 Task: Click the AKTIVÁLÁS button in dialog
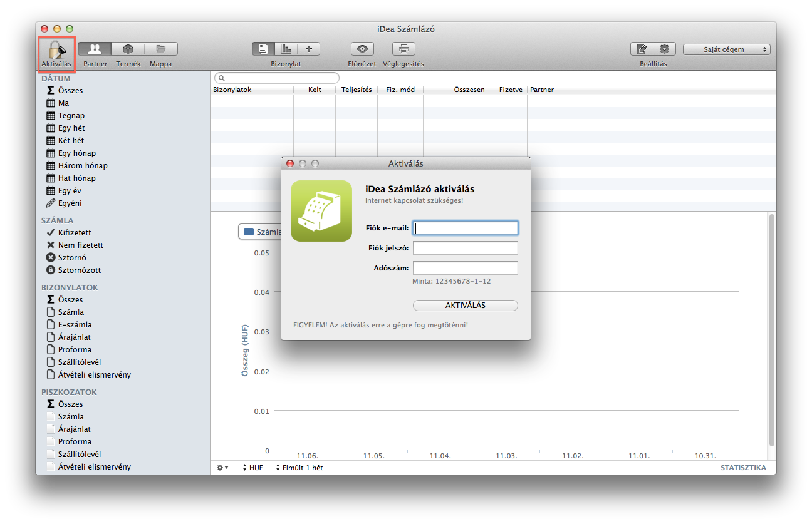point(466,306)
